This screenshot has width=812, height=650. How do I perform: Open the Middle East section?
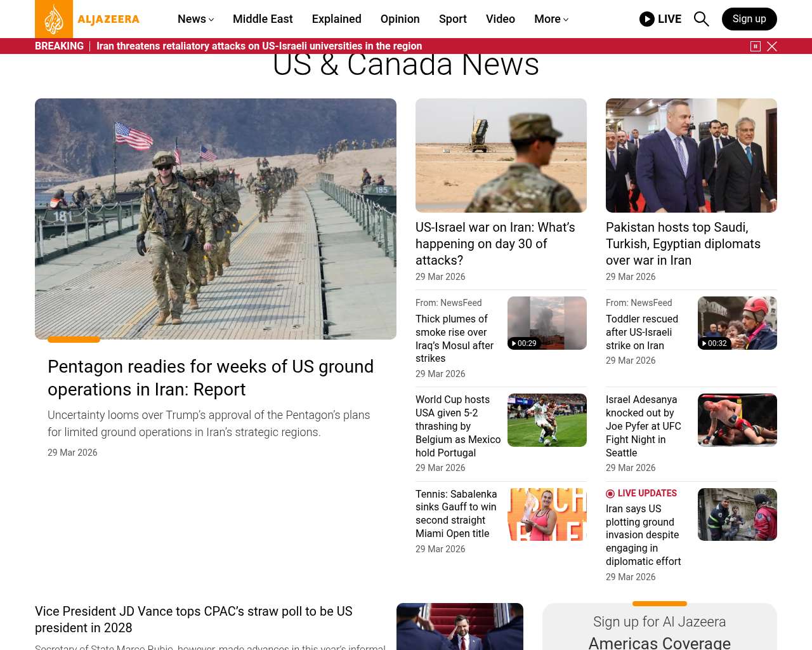pyautogui.click(x=263, y=19)
